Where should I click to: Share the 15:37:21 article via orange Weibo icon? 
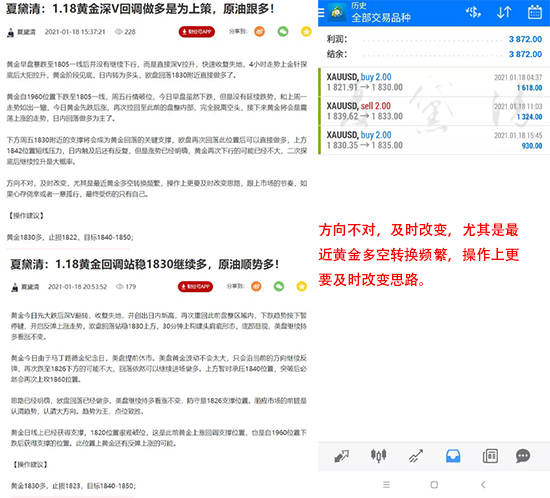point(260,32)
